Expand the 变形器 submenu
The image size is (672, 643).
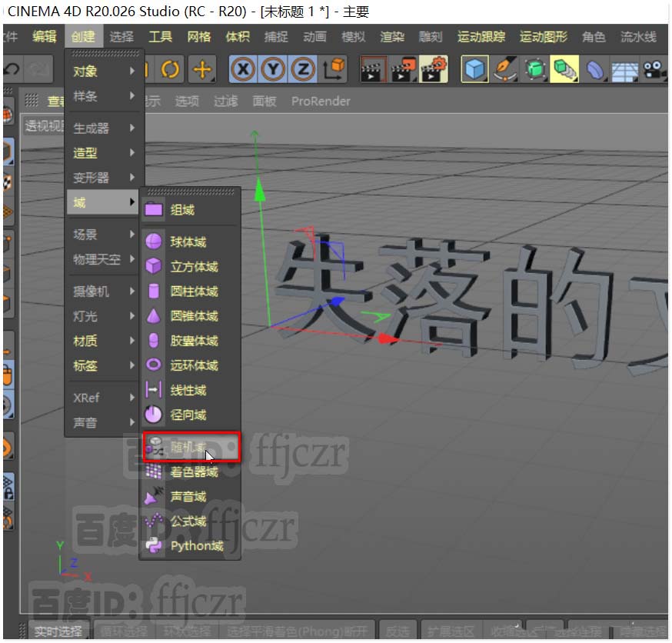tap(104, 178)
